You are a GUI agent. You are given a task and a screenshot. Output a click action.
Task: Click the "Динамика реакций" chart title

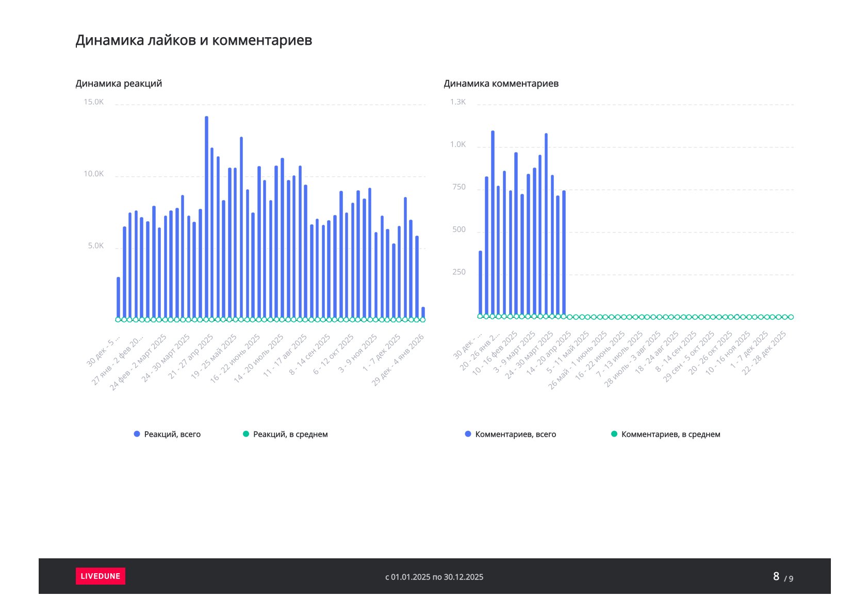(x=119, y=84)
